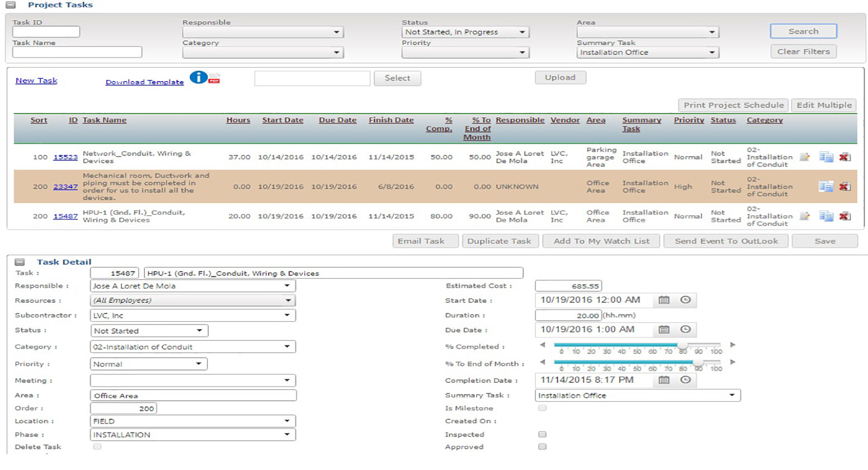Check the Is Milestone checkbox
The width and height of the screenshot is (868, 470).
point(542,408)
